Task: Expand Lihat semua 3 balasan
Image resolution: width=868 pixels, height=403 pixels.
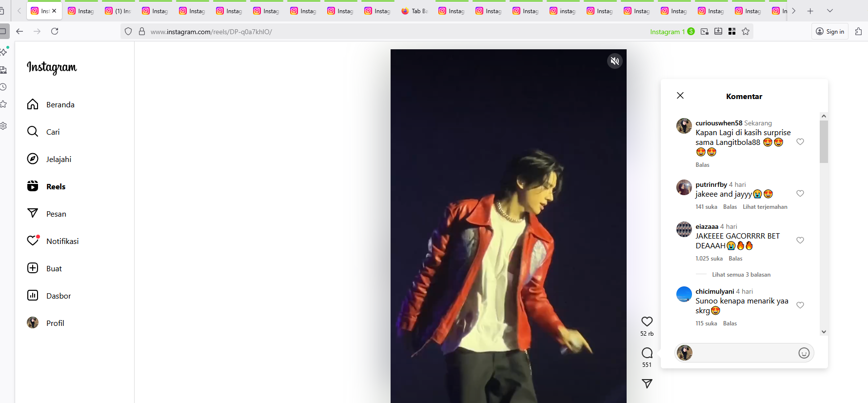Action: pos(741,275)
